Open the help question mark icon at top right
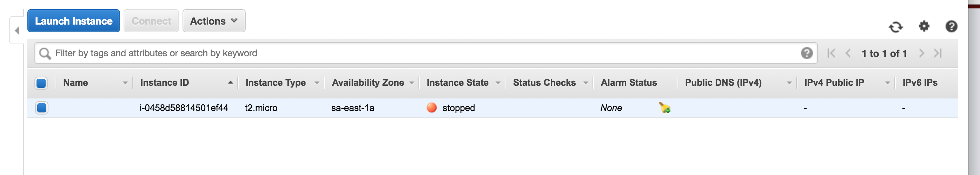 tap(952, 26)
